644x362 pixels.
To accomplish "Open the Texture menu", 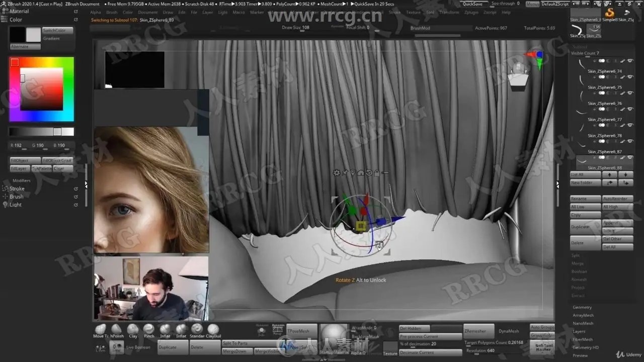I will coord(413,12).
